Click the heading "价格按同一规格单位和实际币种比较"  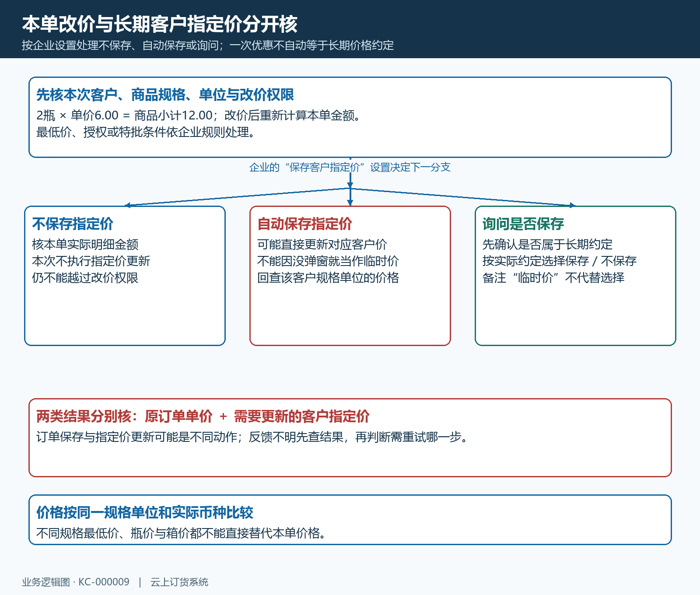pyautogui.click(x=145, y=513)
